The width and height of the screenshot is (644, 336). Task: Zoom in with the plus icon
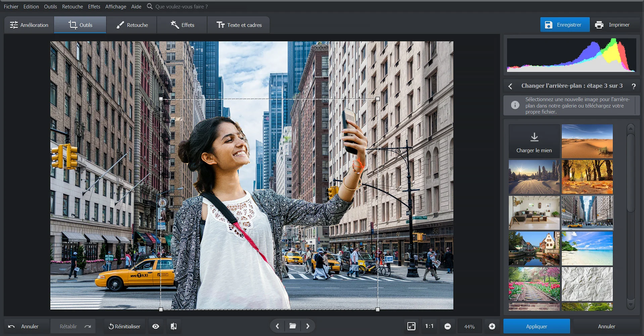[492, 326]
